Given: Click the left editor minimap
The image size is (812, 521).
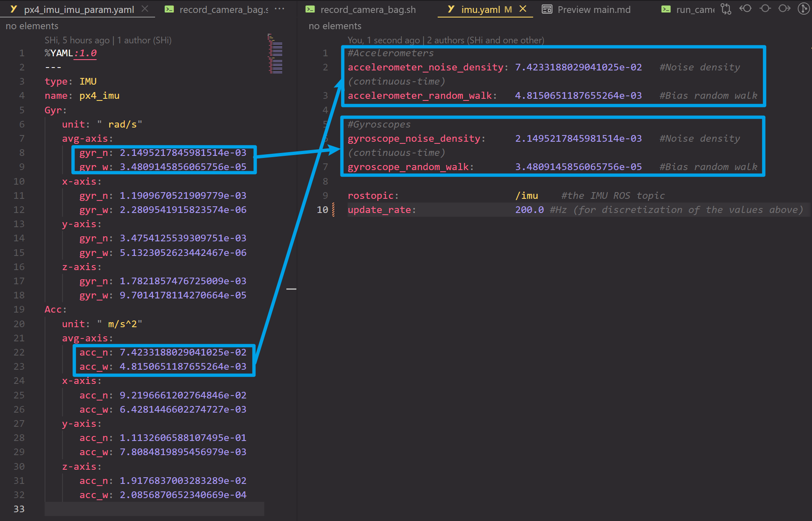Looking at the screenshot, I should pyautogui.click(x=276, y=54).
